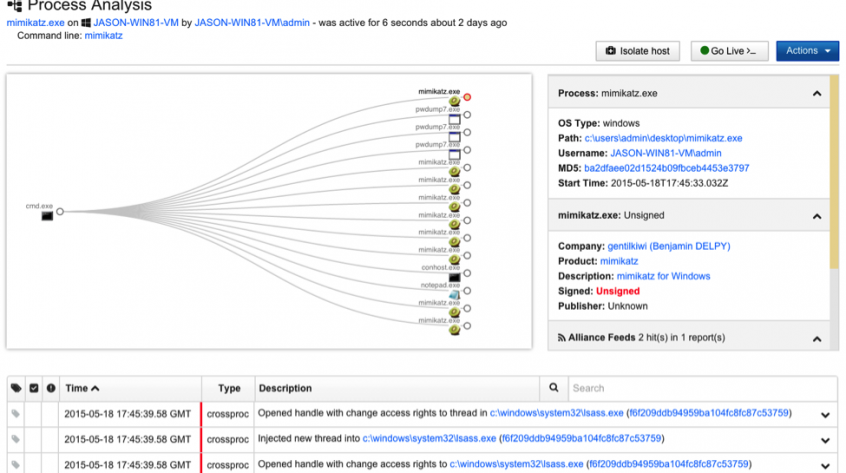
Task: Collapse the mimikatz.exe: Unsigned section
Action: pyautogui.click(x=816, y=215)
